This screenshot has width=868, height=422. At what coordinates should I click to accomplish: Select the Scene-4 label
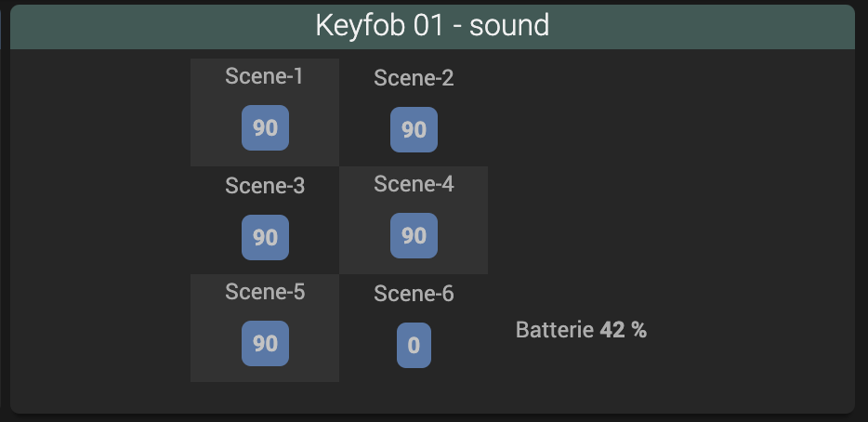414,184
